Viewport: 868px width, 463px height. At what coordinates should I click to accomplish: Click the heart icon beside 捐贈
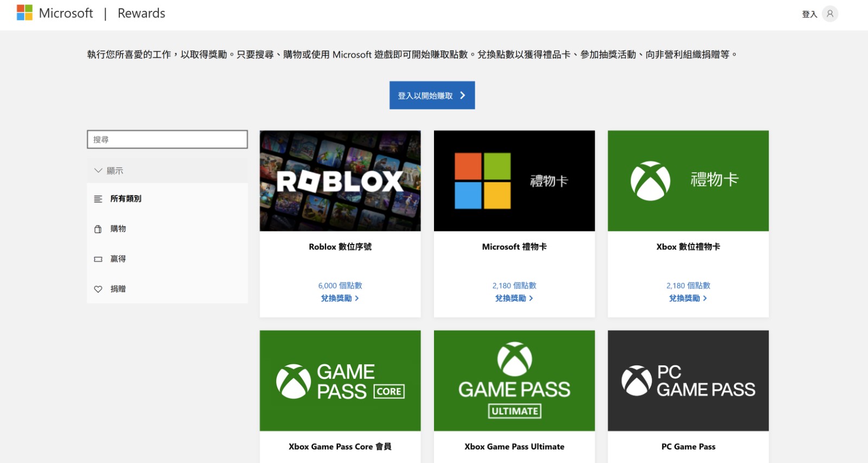[x=98, y=290]
